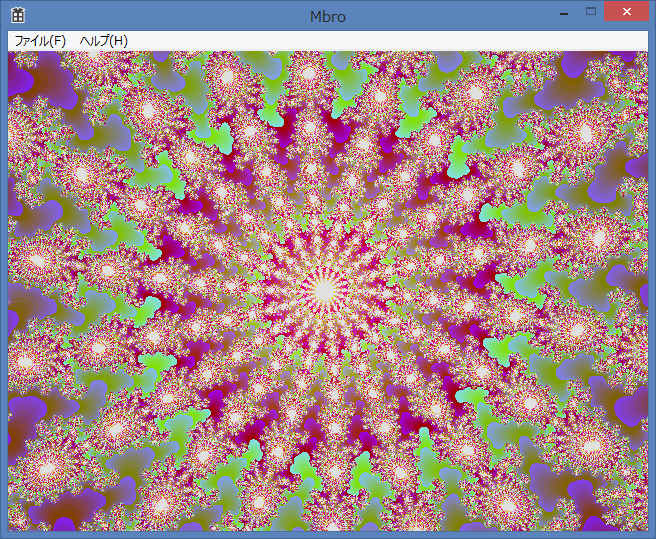Image resolution: width=656 pixels, height=539 pixels.
Task: Close the Mbro window
Action: pyautogui.click(x=626, y=12)
